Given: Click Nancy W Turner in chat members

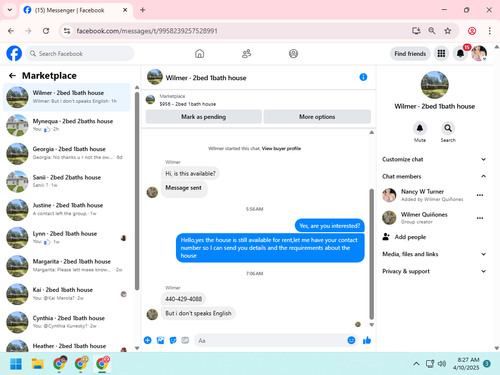Looking at the screenshot, I should coord(422,192).
